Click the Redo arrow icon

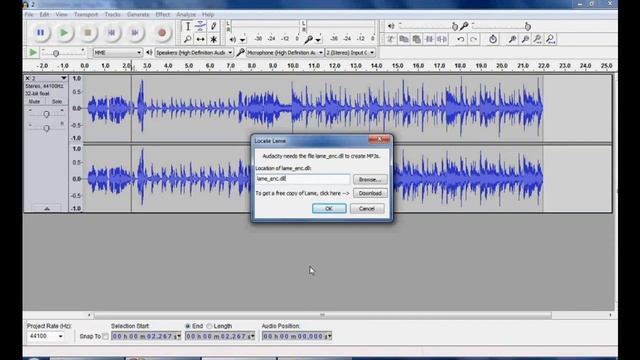[473, 39]
